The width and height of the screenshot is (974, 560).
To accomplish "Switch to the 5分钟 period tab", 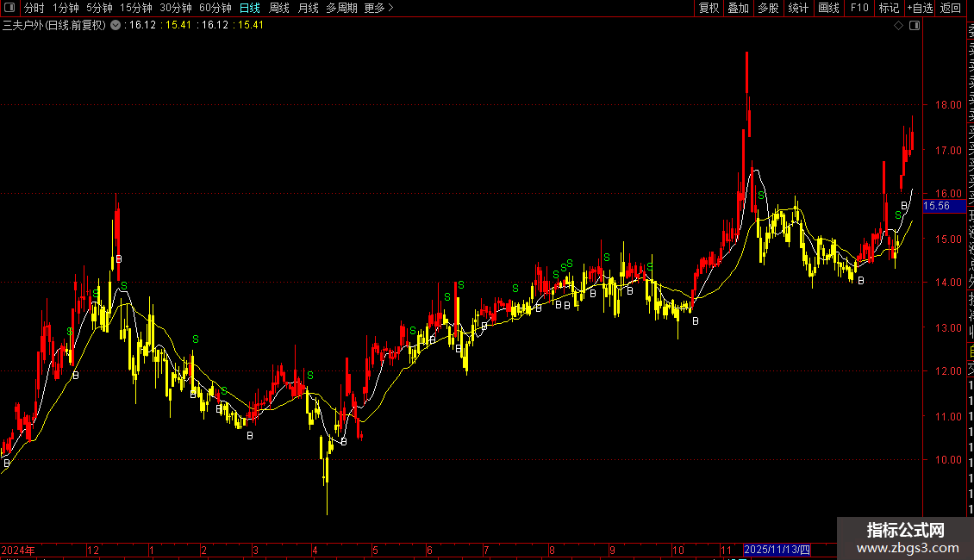I will (x=99, y=8).
